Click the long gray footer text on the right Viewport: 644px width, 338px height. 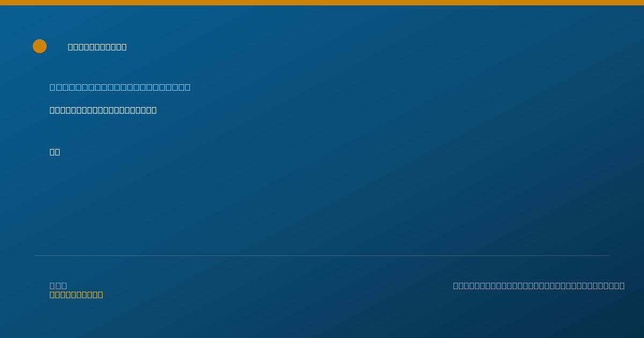[539, 285]
